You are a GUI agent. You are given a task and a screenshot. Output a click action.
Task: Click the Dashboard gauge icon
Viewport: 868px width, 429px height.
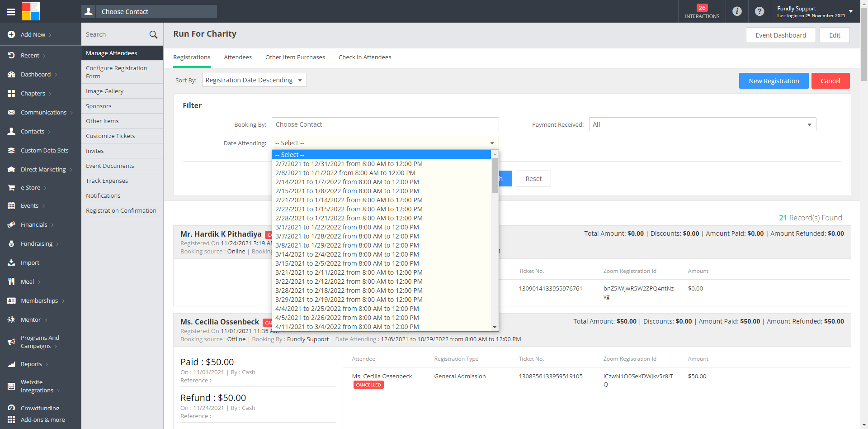pyautogui.click(x=11, y=74)
